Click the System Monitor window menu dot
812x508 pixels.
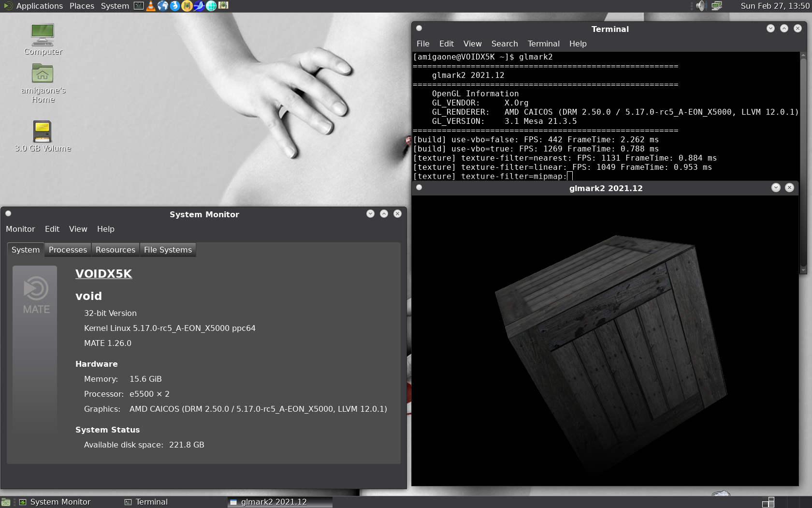click(x=8, y=213)
